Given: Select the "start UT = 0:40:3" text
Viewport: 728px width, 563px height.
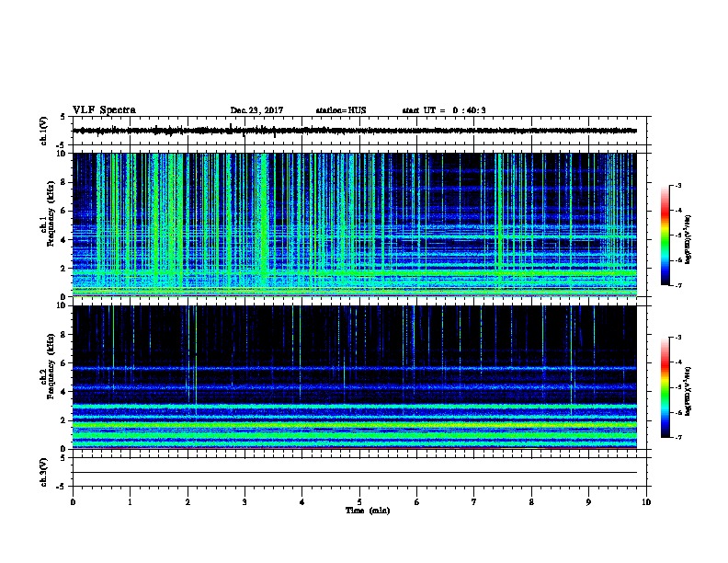Looking at the screenshot, I should (x=444, y=110).
